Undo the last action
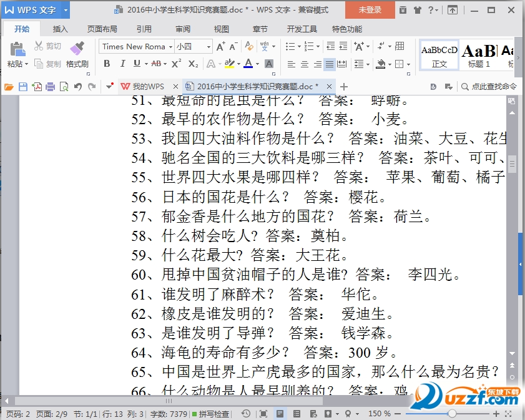The image size is (525, 420). [x=78, y=87]
